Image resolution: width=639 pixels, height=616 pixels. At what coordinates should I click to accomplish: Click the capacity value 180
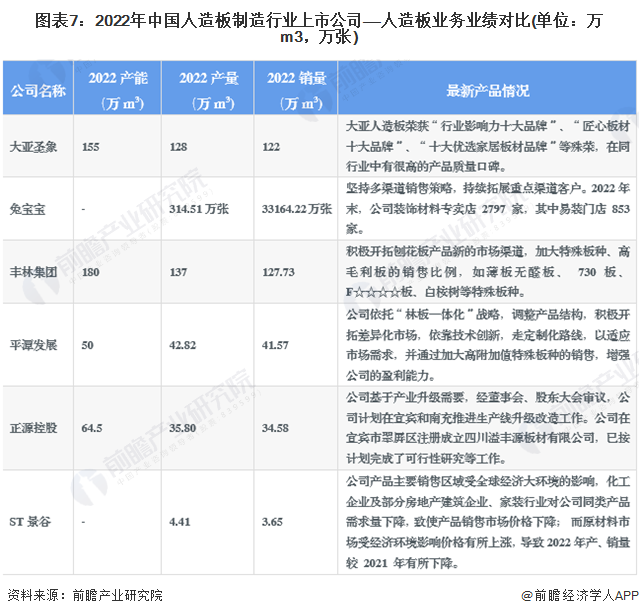90,272
